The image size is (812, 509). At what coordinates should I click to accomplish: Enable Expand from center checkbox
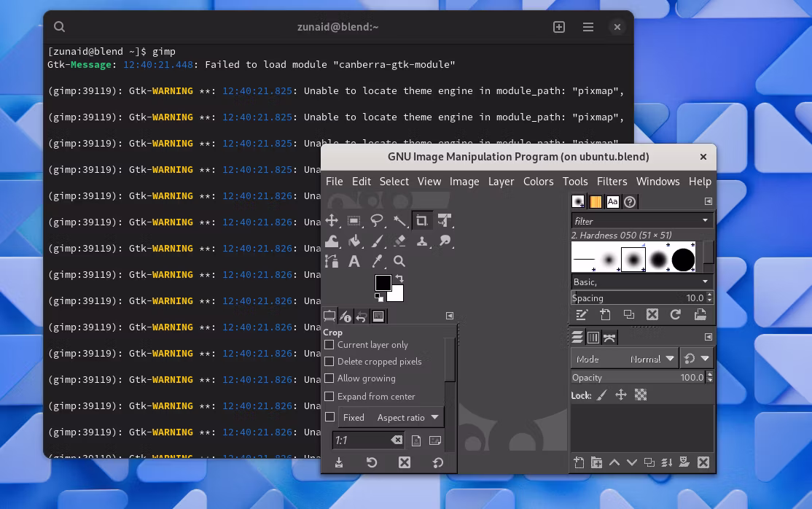(x=329, y=397)
